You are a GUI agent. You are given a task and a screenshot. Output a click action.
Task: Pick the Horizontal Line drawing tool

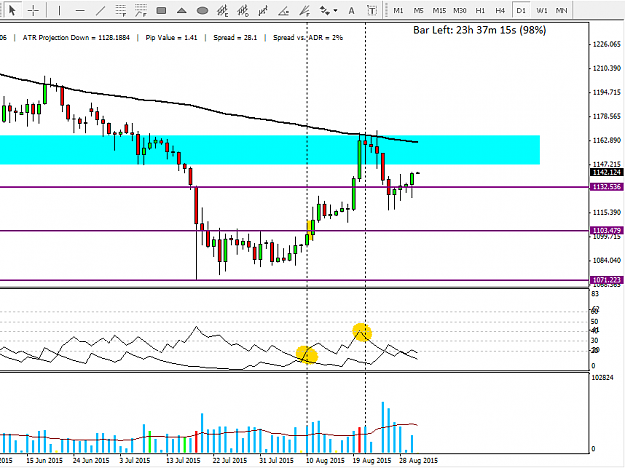(80, 10)
